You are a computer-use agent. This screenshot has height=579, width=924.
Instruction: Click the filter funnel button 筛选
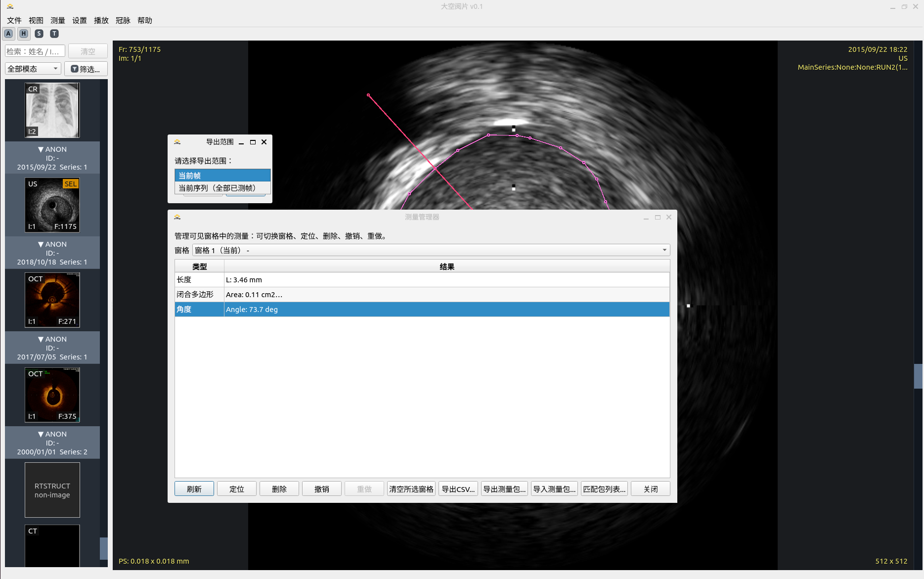coord(86,69)
